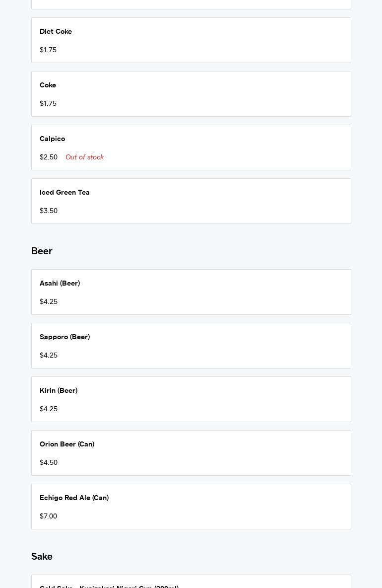Select Orion Beer (Can)
The width and height of the screenshot is (382, 588).
tap(191, 453)
